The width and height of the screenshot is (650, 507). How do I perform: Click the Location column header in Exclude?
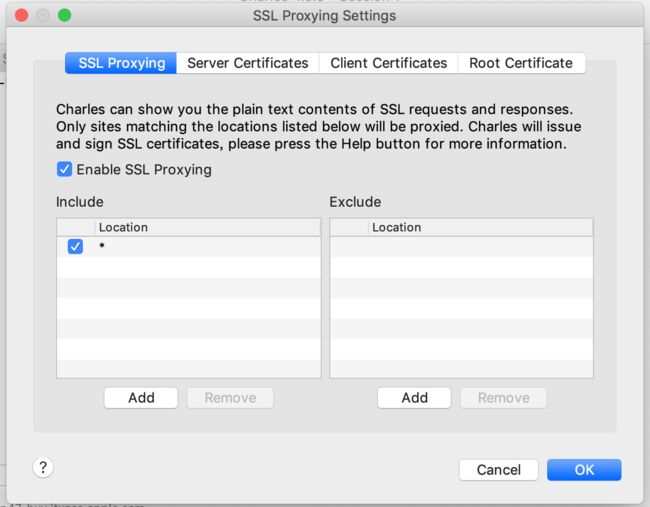point(480,227)
